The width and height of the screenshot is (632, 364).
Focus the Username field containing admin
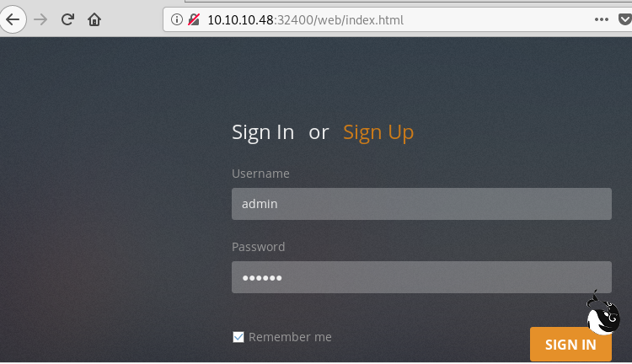pyautogui.click(x=421, y=204)
